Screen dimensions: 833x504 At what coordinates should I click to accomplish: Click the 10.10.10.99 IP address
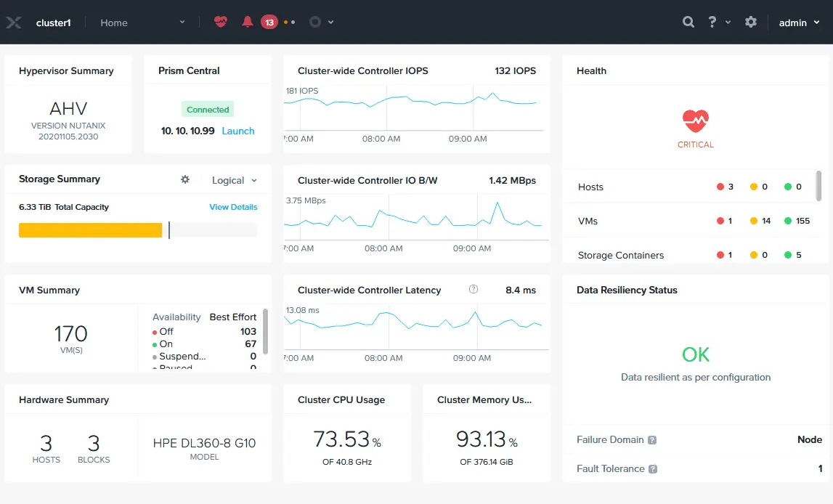click(187, 131)
